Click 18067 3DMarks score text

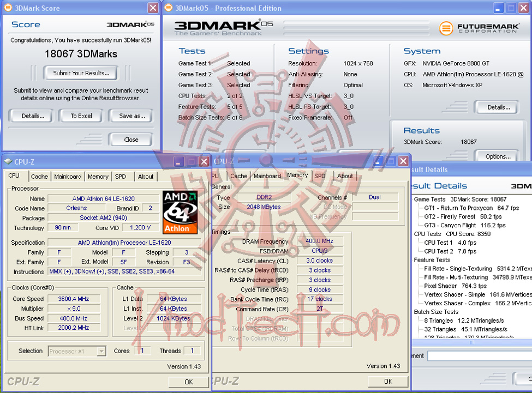[81, 53]
